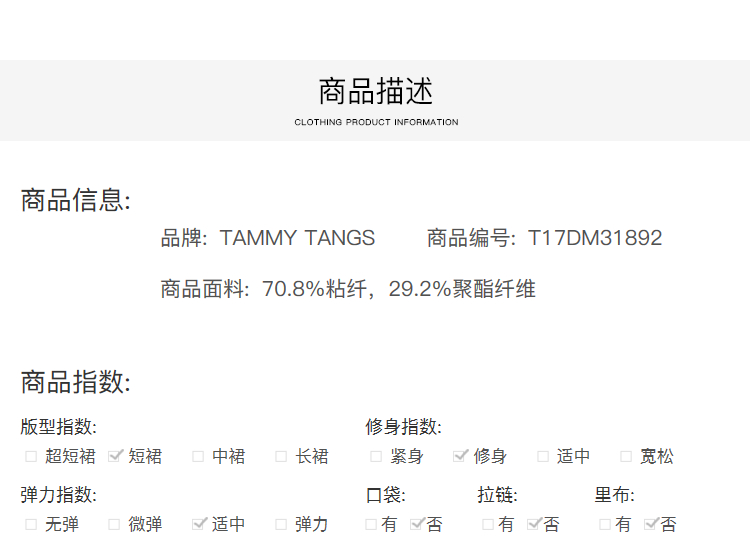Screen dimensions: 750x536
Task: Uncheck 否 checkbox under 口袋
Action: [x=417, y=524]
